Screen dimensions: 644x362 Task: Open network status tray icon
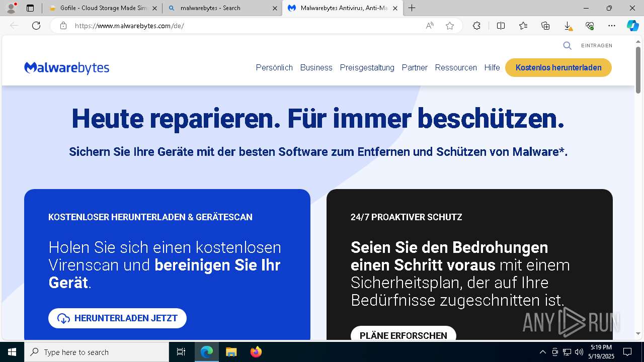pyautogui.click(x=567, y=352)
